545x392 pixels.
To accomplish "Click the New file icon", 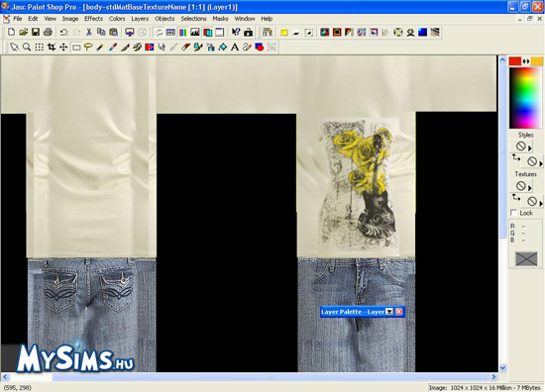I will pyautogui.click(x=11, y=33).
